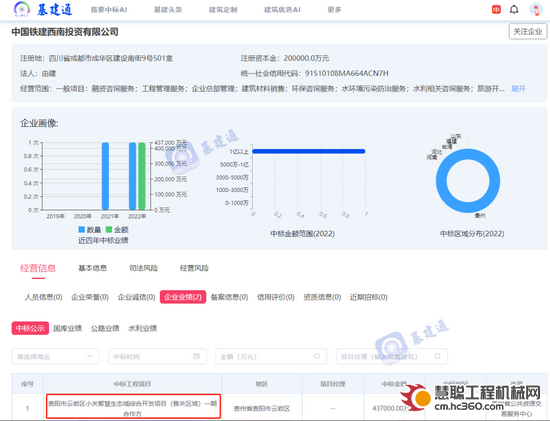Switch to 基本信息 tab
The height and width of the screenshot is (421, 550).
tap(92, 268)
